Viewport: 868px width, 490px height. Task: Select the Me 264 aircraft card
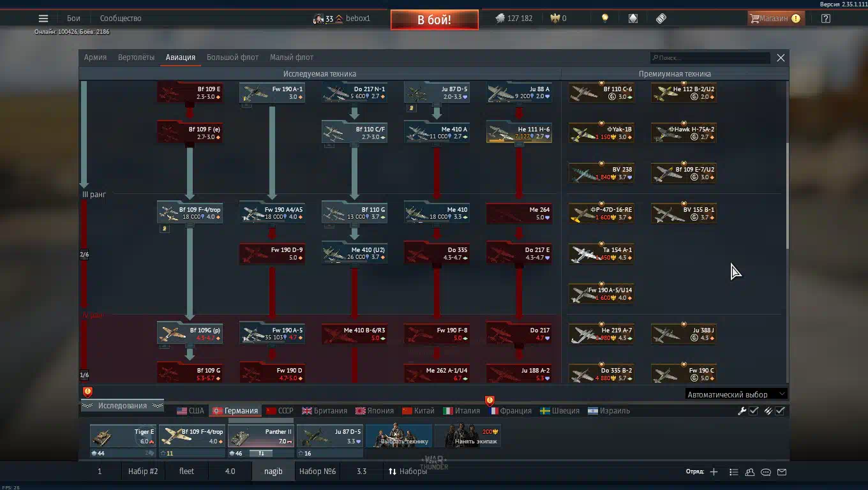pyautogui.click(x=519, y=213)
